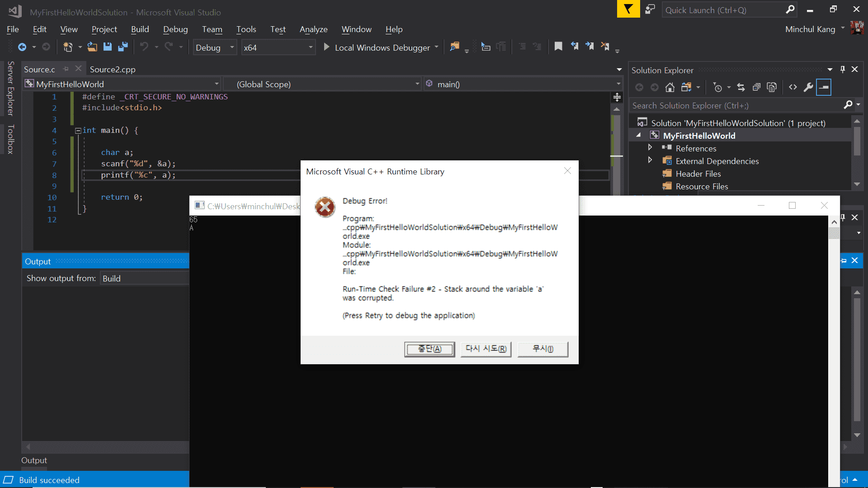Click the feedback notification flag icon
The height and width of the screenshot is (488, 868).
pos(628,9)
